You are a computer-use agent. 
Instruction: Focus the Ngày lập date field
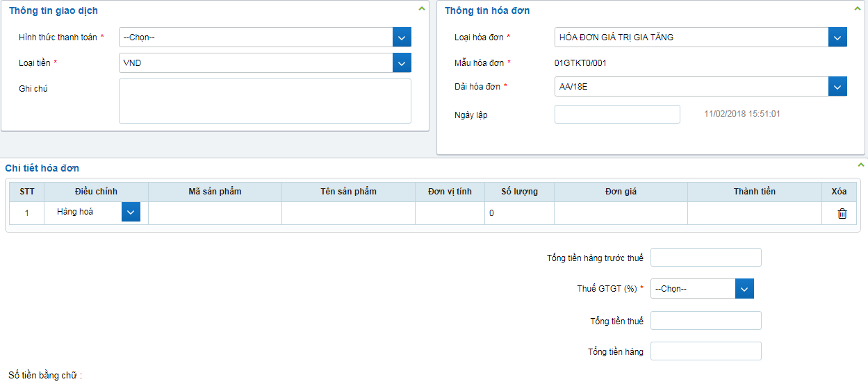click(616, 115)
